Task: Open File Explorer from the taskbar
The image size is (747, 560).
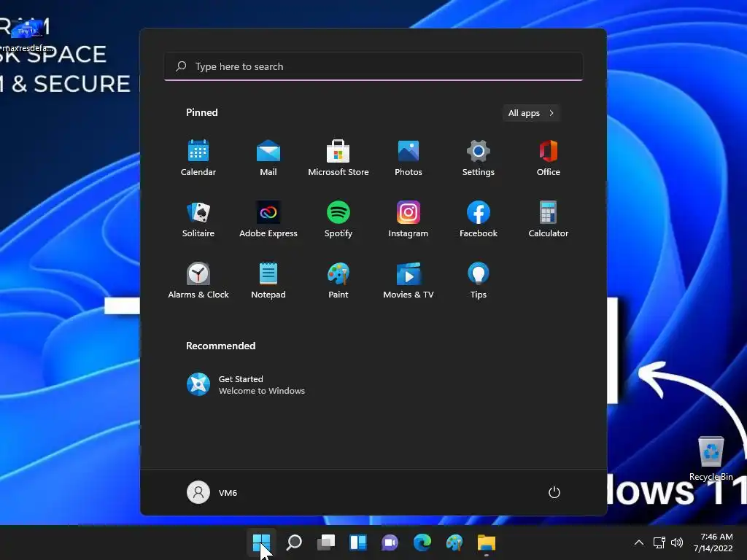Action: click(x=487, y=542)
